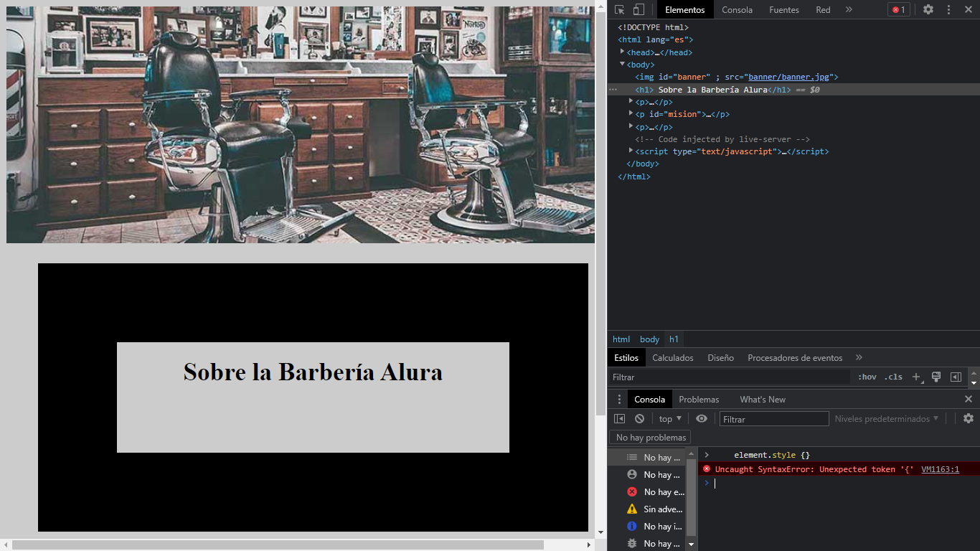Show more styles pane tabs chevron

click(x=859, y=357)
